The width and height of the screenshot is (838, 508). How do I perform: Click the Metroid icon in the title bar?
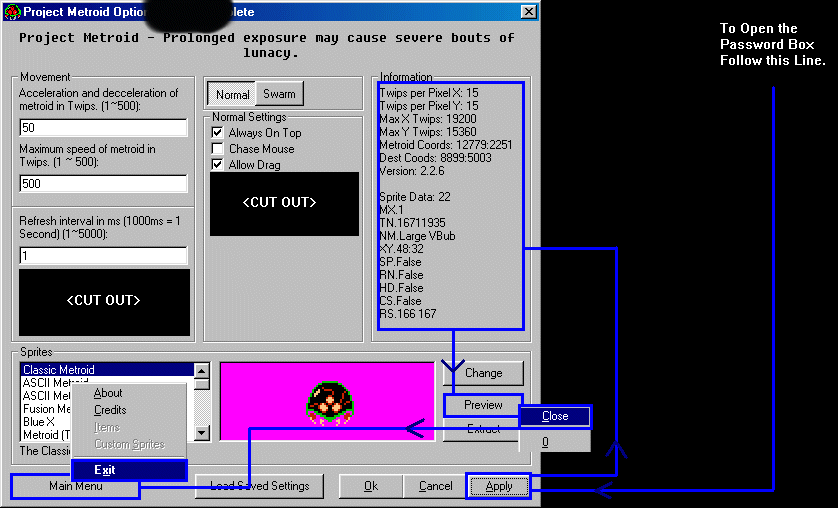pyautogui.click(x=12, y=12)
